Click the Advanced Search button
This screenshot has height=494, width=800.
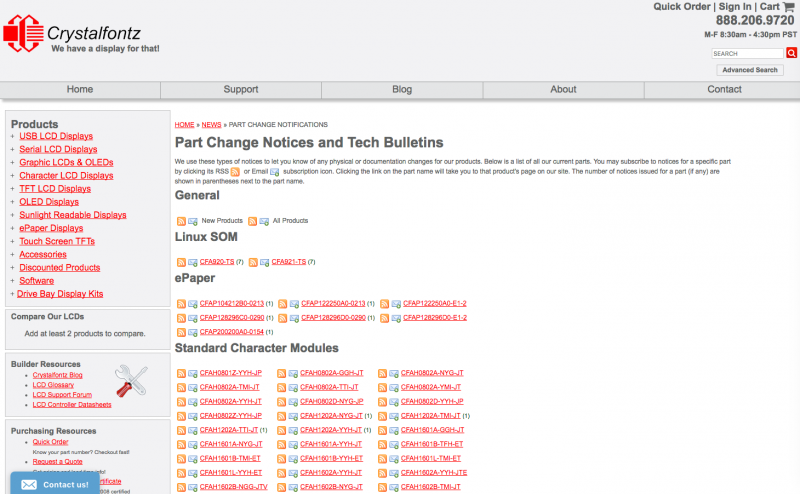click(x=749, y=70)
